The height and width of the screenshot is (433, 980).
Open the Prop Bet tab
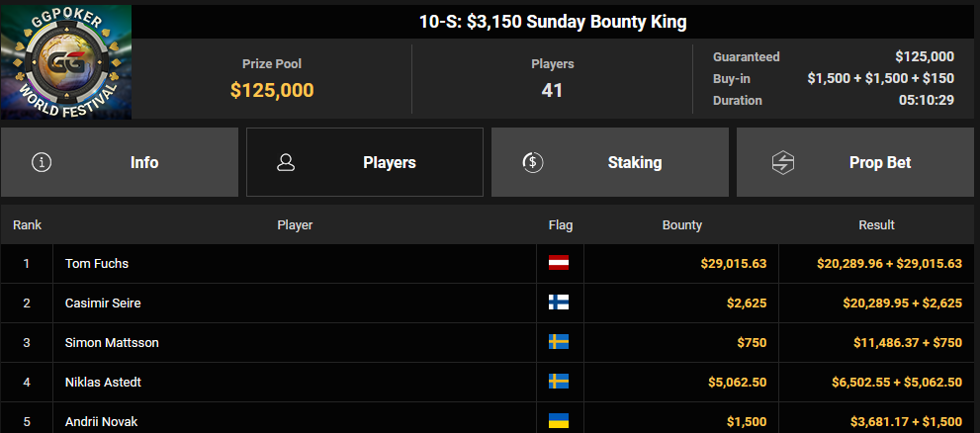point(855,162)
